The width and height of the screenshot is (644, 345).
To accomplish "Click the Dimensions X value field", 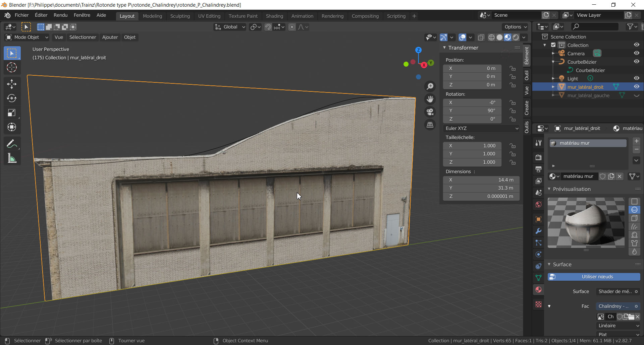I will click(x=481, y=180).
